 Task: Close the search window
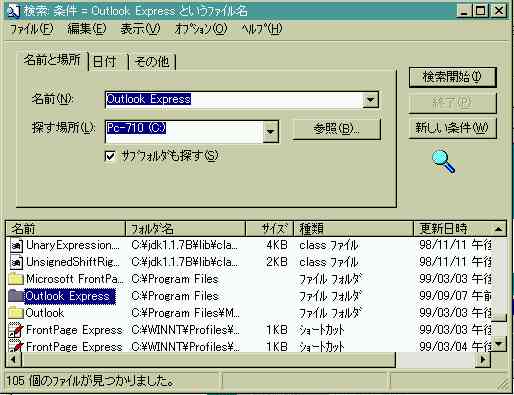tap(499, 11)
